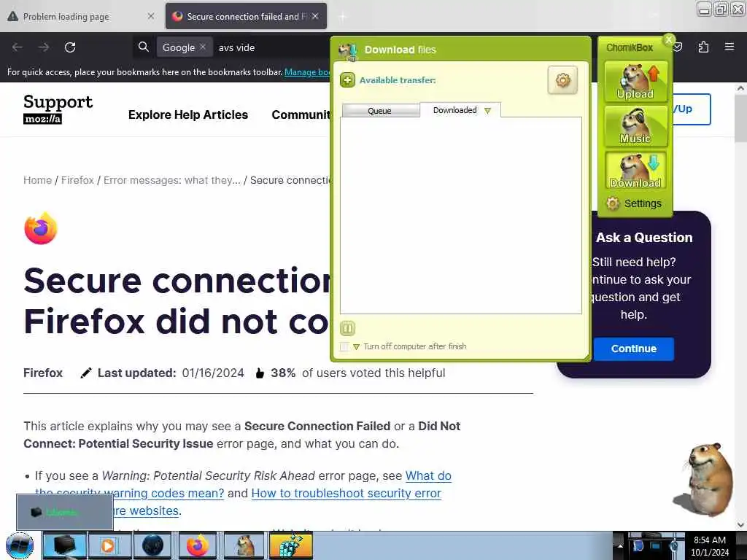Click into the address bar text avs vide
Viewport: 747px width, 560px height.
point(237,47)
